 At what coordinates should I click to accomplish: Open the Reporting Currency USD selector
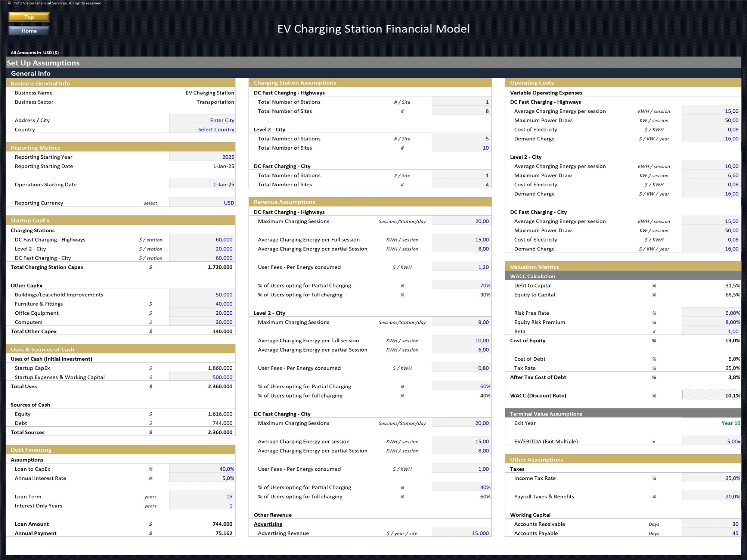click(x=202, y=203)
